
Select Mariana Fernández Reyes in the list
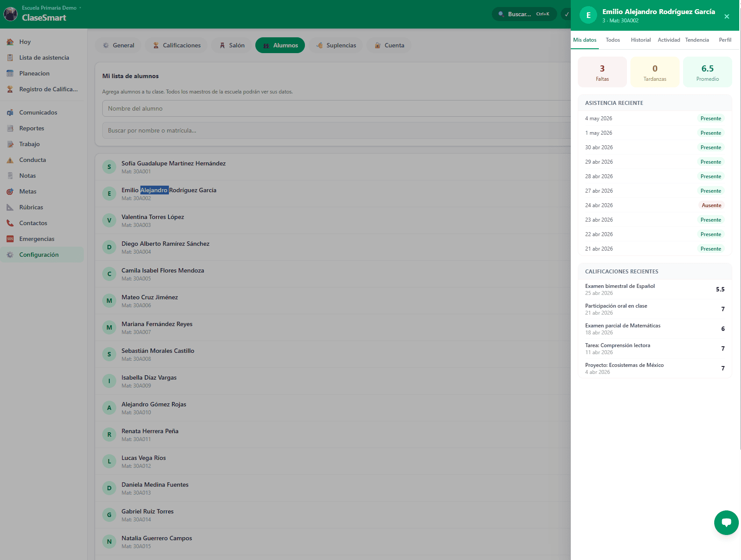pos(333,327)
